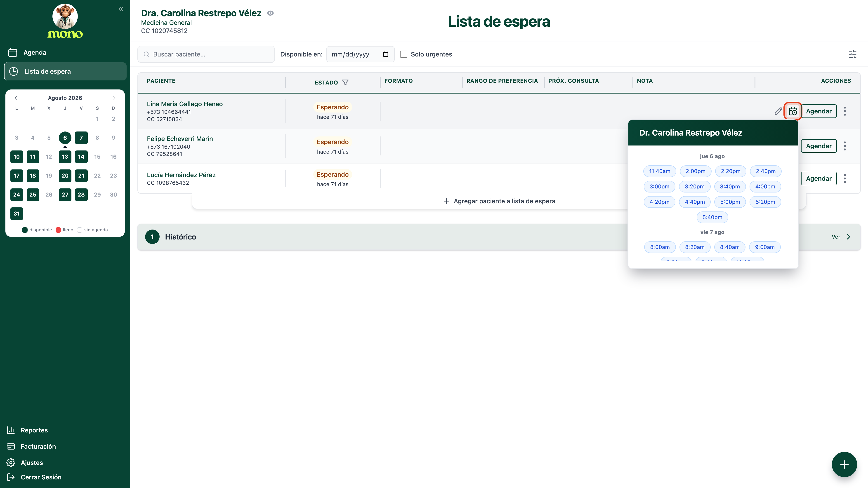Collapse the sidebar with the double chevron
Screen dimensions: 868x488
121,9
